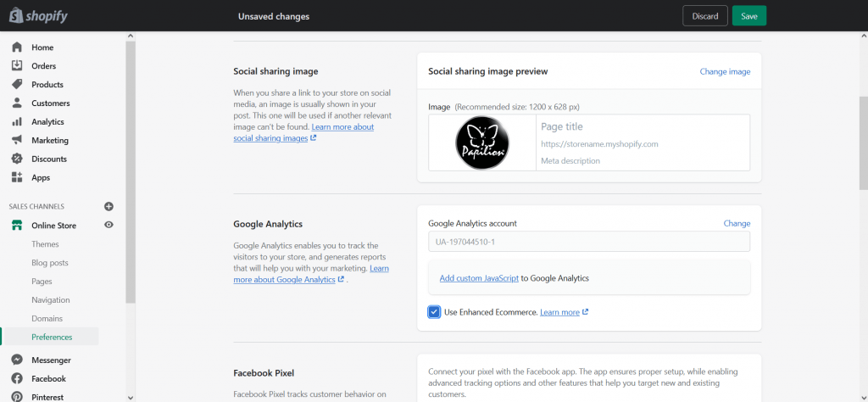Open Themes submenu item
Image resolution: width=868 pixels, height=402 pixels.
click(x=45, y=244)
